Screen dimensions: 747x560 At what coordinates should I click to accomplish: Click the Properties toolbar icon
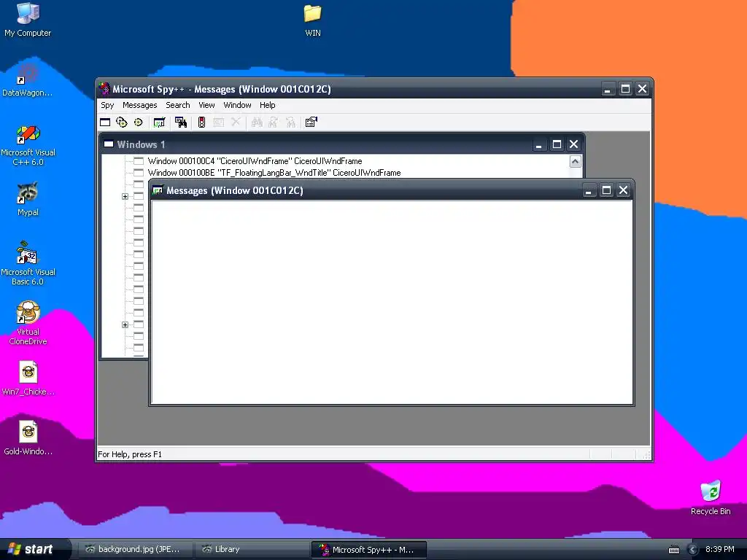click(x=311, y=122)
